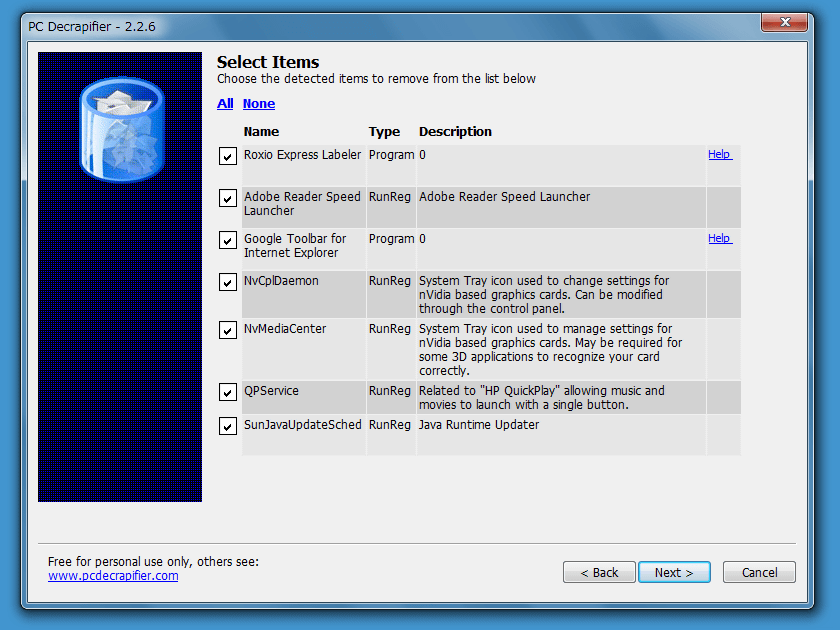Click the All selection link
Screen dimensions: 840x630
pyautogui.click(x=225, y=103)
